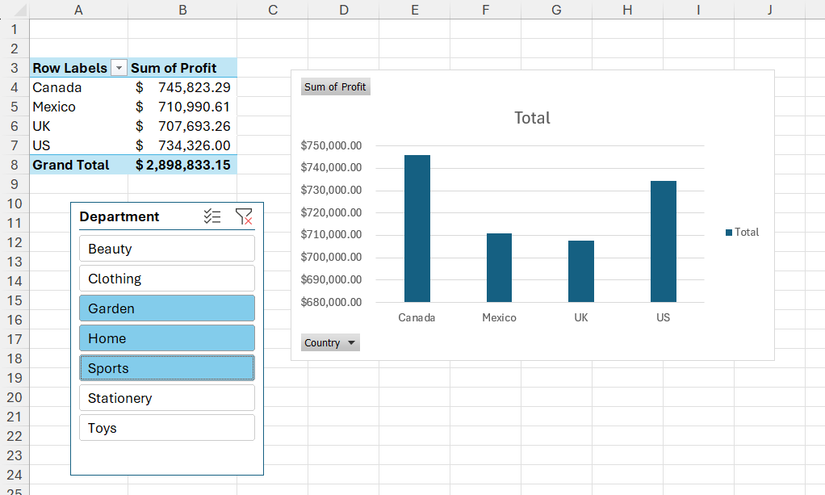The width and height of the screenshot is (825, 495).
Task: Toggle multi-select in Department slicer
Action: (x=212, y=216)
